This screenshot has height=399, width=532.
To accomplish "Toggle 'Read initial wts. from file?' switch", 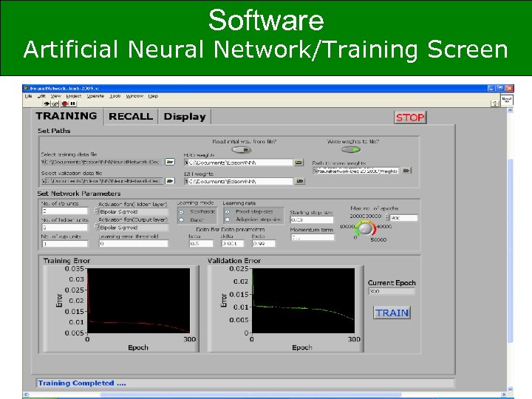I will [242, 149].
